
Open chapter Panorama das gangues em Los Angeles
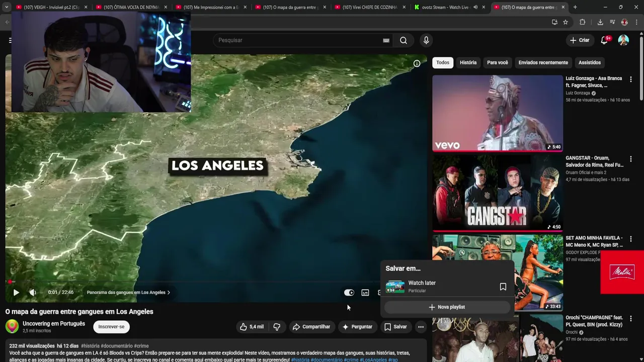click(128, 292)
